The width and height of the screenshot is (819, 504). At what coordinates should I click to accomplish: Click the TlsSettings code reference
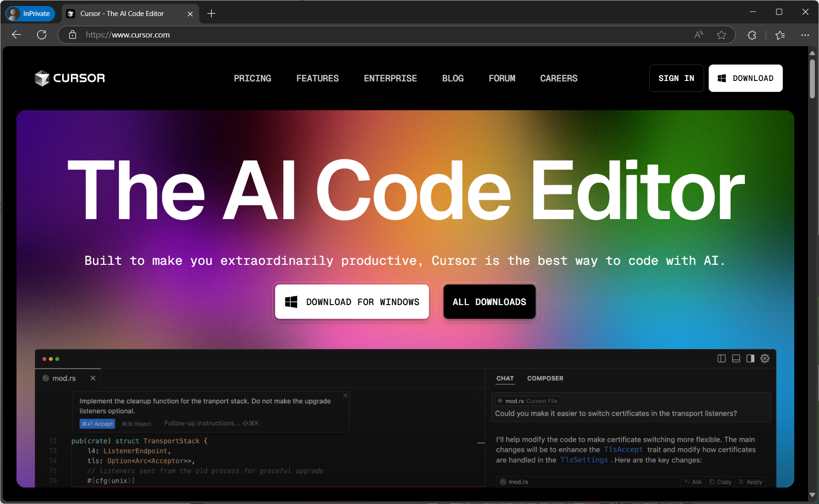click(x=584, y=460)
